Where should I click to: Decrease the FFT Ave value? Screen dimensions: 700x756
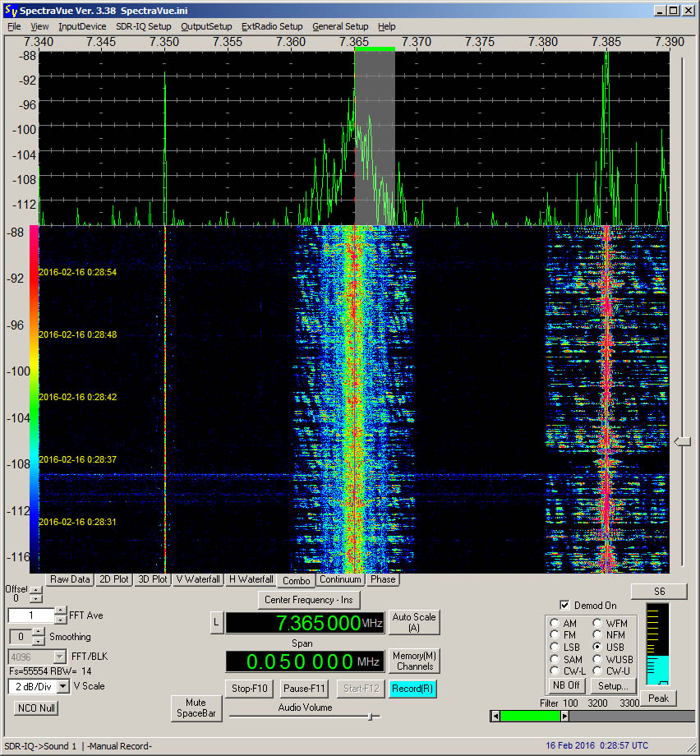[x=60, y=620]
